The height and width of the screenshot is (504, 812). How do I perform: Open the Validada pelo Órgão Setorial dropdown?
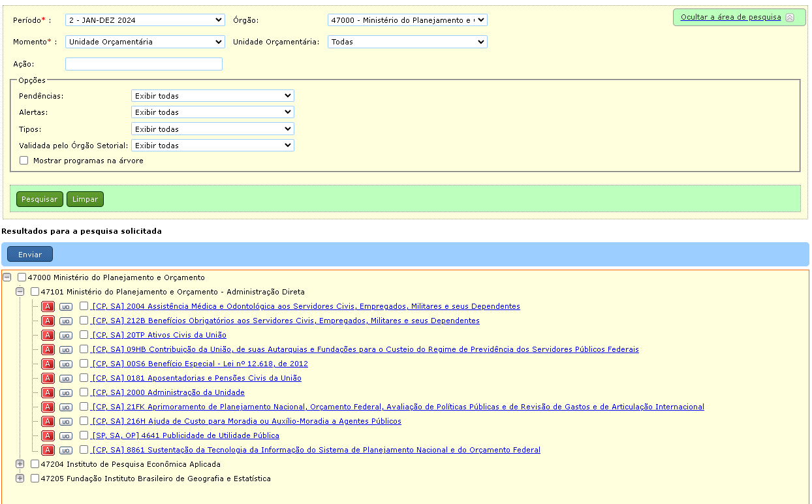pyautogui.click(x=212, y=146)
